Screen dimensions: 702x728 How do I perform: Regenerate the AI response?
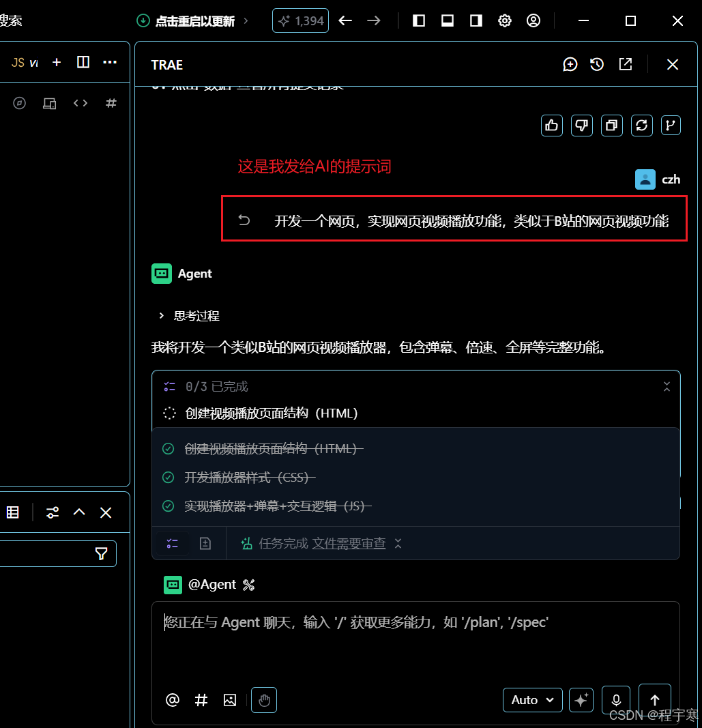642,126
